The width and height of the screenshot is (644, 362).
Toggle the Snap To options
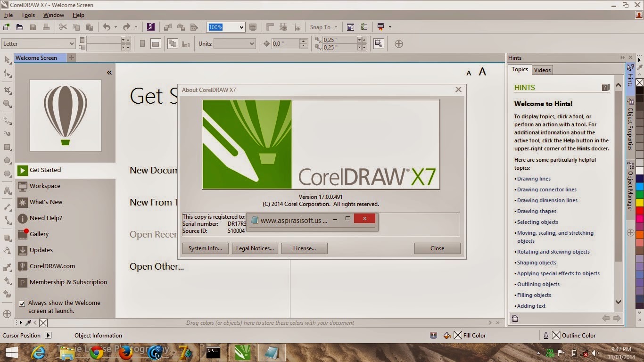[x=323, y=27]
